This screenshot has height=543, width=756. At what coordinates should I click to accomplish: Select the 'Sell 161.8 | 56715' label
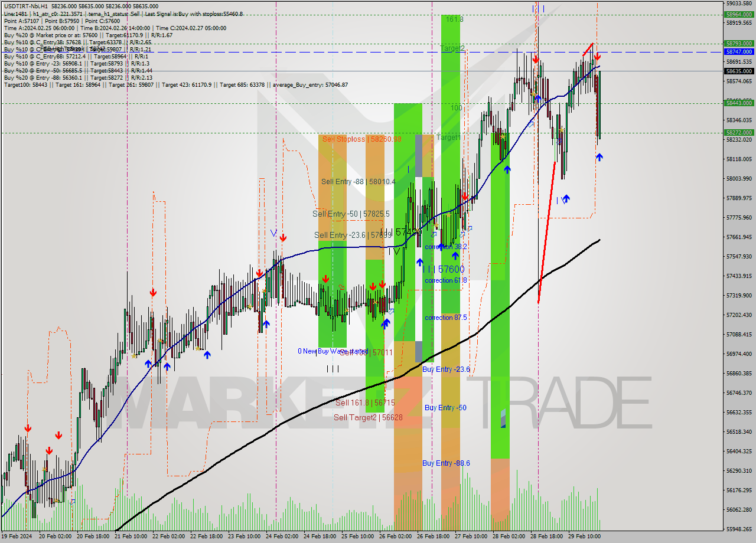pos(365,403)
